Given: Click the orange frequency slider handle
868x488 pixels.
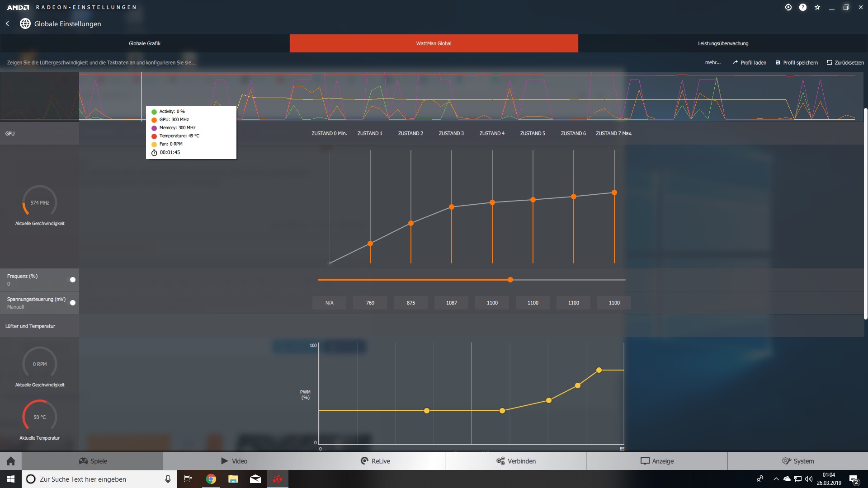Looking at the screenshot, I should click(x=510, y=280).
